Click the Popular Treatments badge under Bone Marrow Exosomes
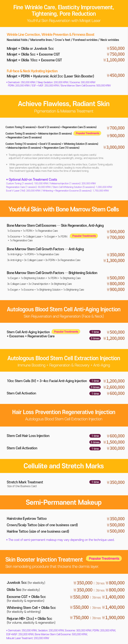The height and width of the screenshot is (644, 128). [84, 236]
